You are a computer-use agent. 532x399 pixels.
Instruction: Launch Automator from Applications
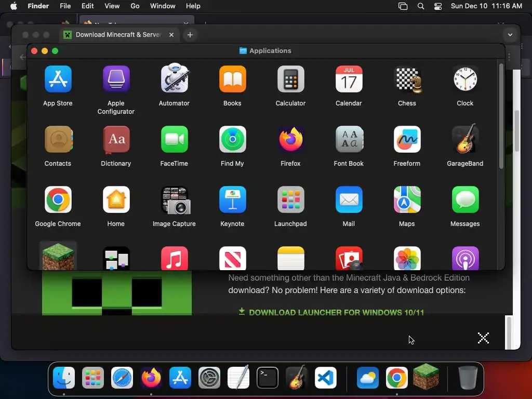[175, 79]
